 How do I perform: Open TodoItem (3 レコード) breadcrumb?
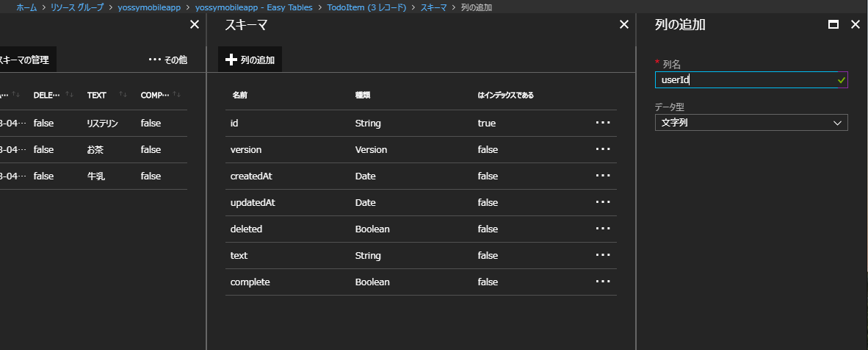point(367,7)
